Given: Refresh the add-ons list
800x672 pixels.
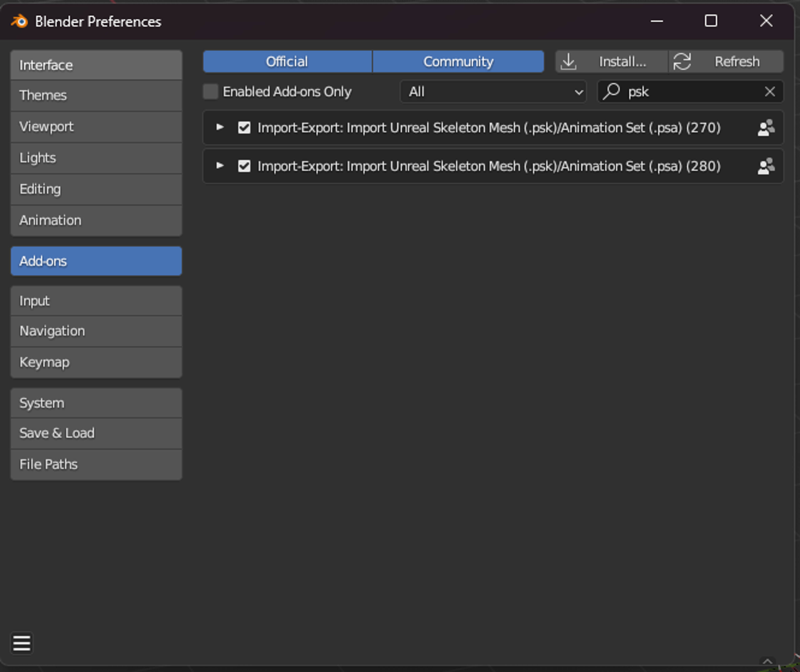Looking at the screenshot, I should point(726,61).
